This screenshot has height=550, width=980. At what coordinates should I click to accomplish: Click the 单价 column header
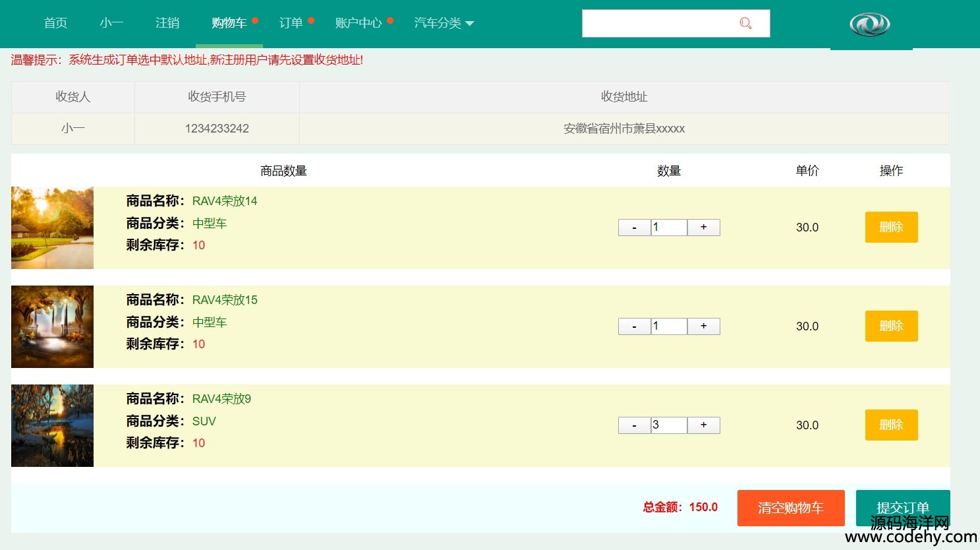[x=807, y=171]
